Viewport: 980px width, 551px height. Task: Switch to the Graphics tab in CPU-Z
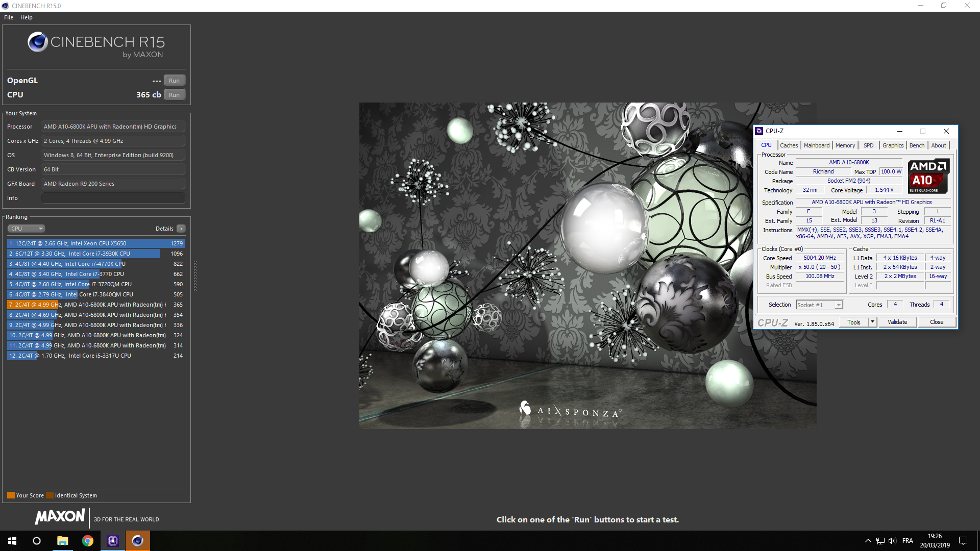click(893, 145)
